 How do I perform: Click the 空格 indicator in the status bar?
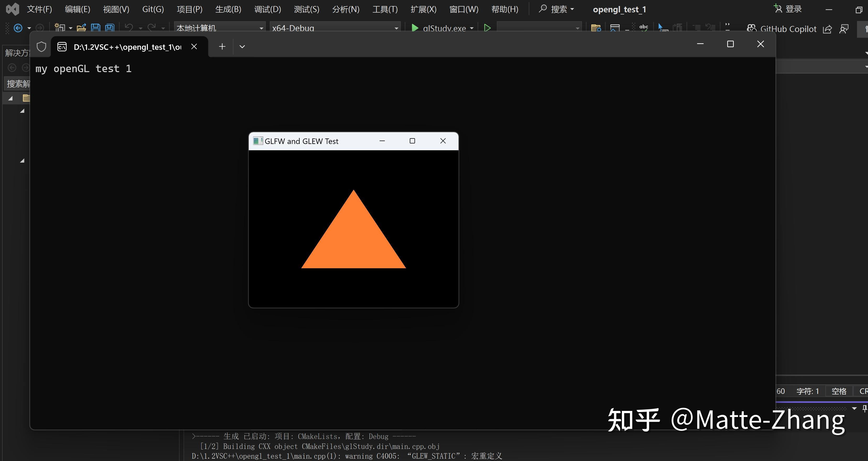point(839,391)
